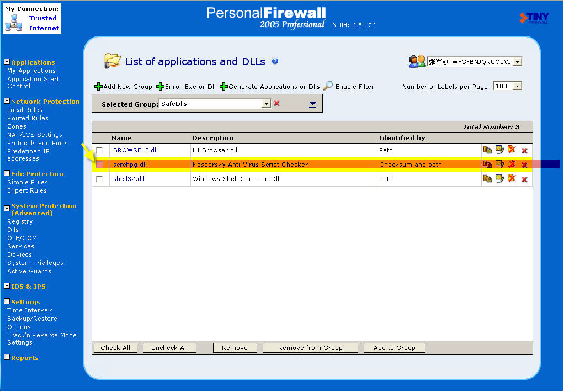Image resolution: width=564 pixels, height=392 pixels.
Task: Open the scrchpg.dll link
Action: click(130, 165)
